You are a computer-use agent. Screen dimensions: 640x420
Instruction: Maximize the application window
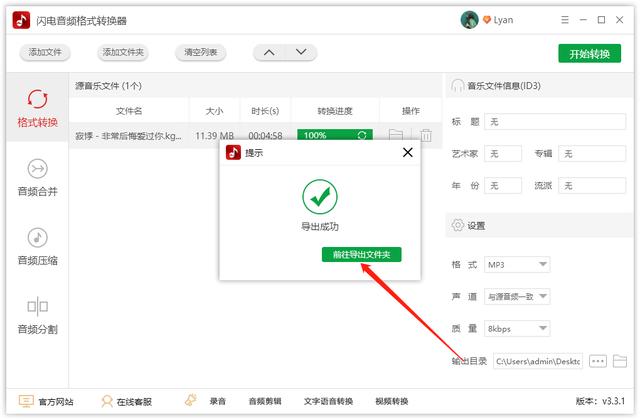pyautogui.click(x=601, y=20)
